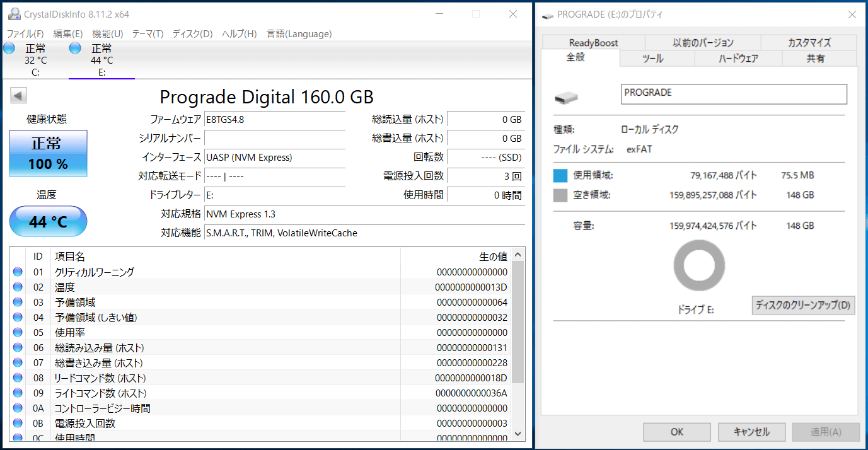Click the ID column header
This screenshot has height=450, width=868.
38,257
